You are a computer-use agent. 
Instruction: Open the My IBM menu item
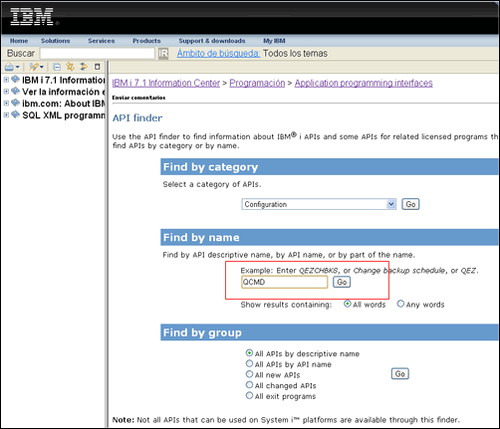pyautogui.click(x=274, y=41)
